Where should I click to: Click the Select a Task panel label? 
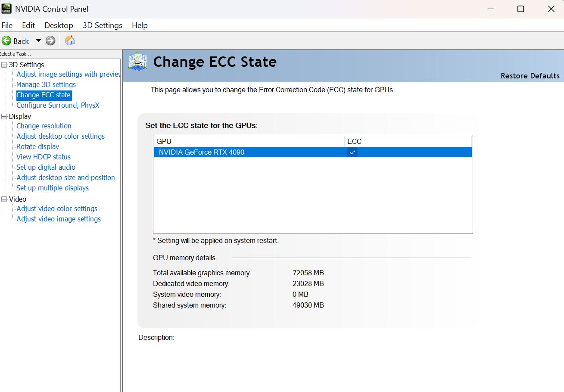(x=16, y=54)
